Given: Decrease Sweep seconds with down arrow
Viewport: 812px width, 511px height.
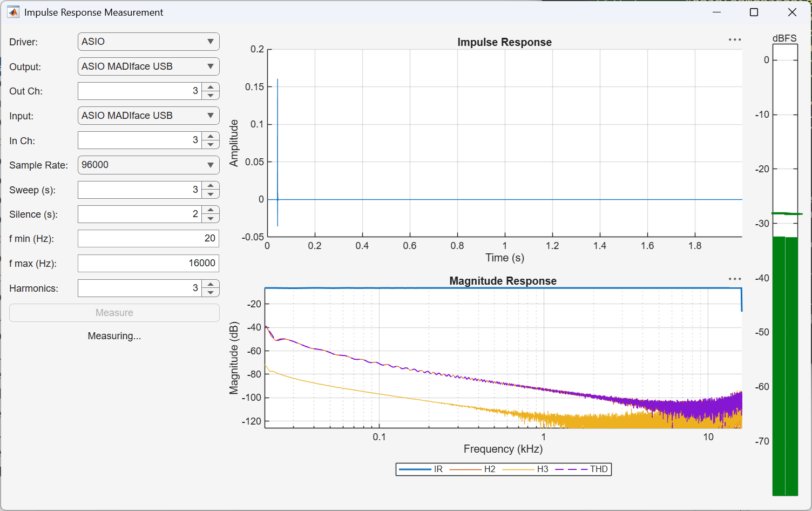Looking at the screenshot, I should (x=211, y=194).
